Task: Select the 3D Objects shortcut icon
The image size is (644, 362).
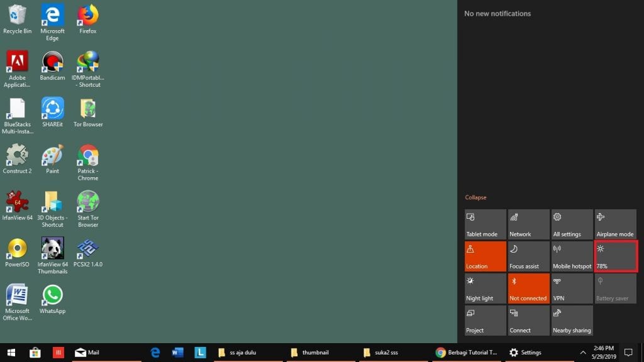Action: [53, 209]
